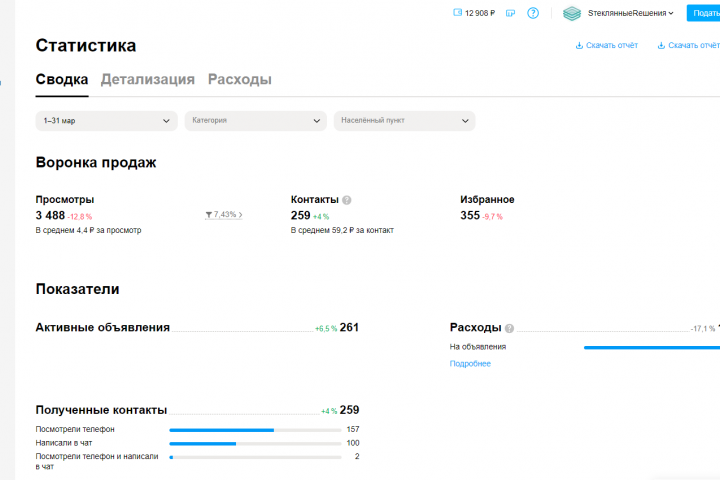This screenshot has width=720, height=480.
Task: Open the wallet balance 12 908 ₽ icon
Action: pyautogui.click(x=457, y=13)
